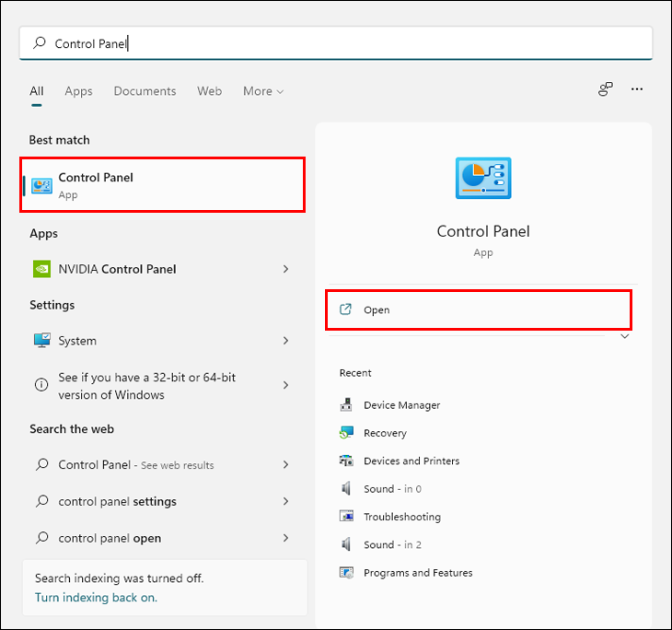672x630 pixels.
Task: Click the three-dot more options icon
Action: [x=637, y=89]
